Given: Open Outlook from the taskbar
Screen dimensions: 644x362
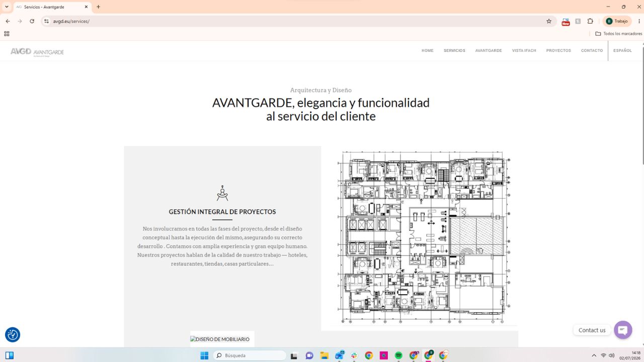Looking at the screenshot, I should 340,355.
